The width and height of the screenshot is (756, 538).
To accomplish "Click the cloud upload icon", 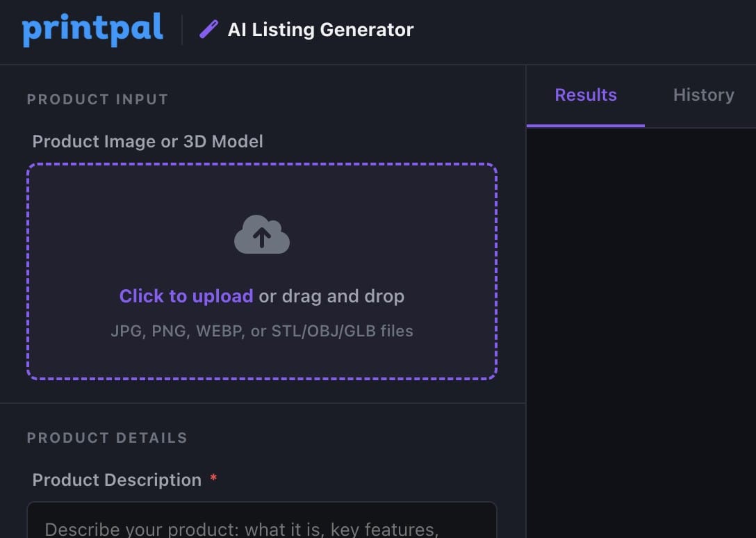I will [x=262, y=235].
